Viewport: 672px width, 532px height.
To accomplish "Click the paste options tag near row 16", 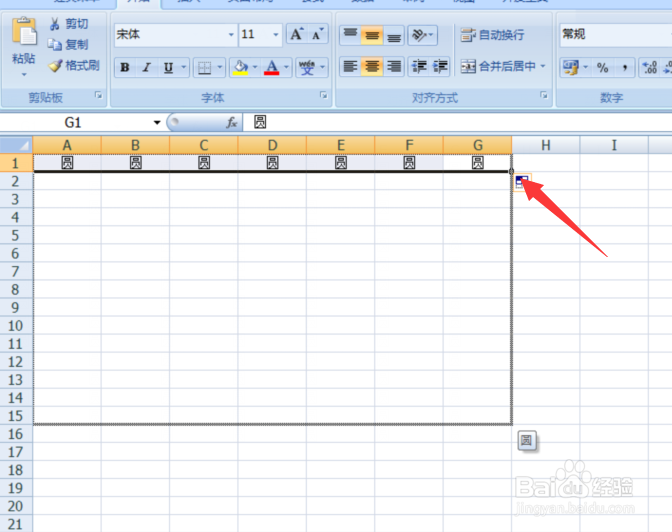I will click(x=527, y=440).
